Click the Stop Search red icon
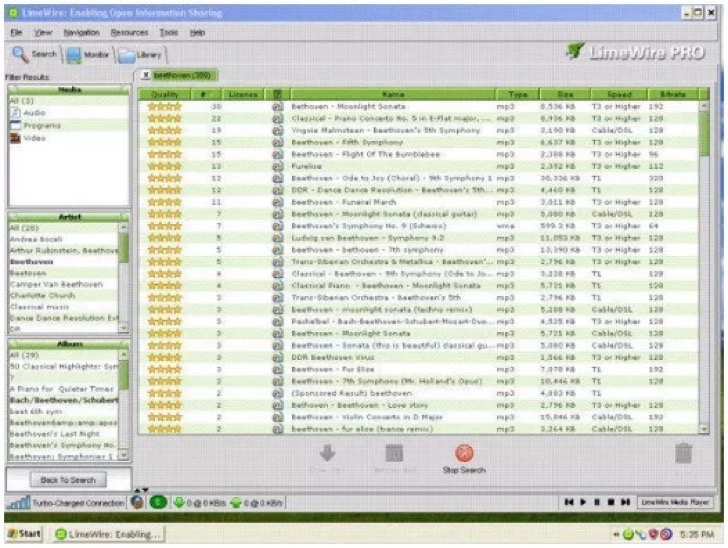Screen dimensions: 728x548 point(464,453)
